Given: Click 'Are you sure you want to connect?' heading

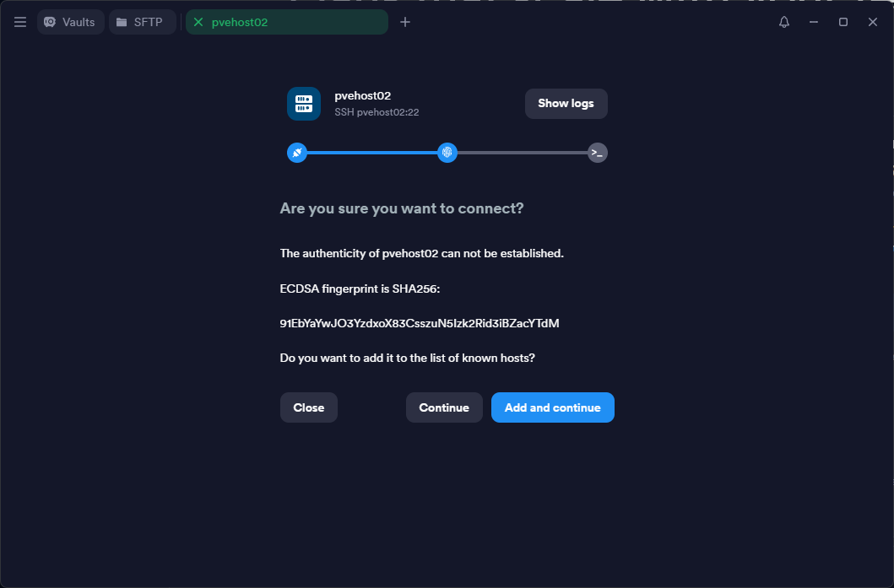Looking at the screenshot, I should (402, 208).
